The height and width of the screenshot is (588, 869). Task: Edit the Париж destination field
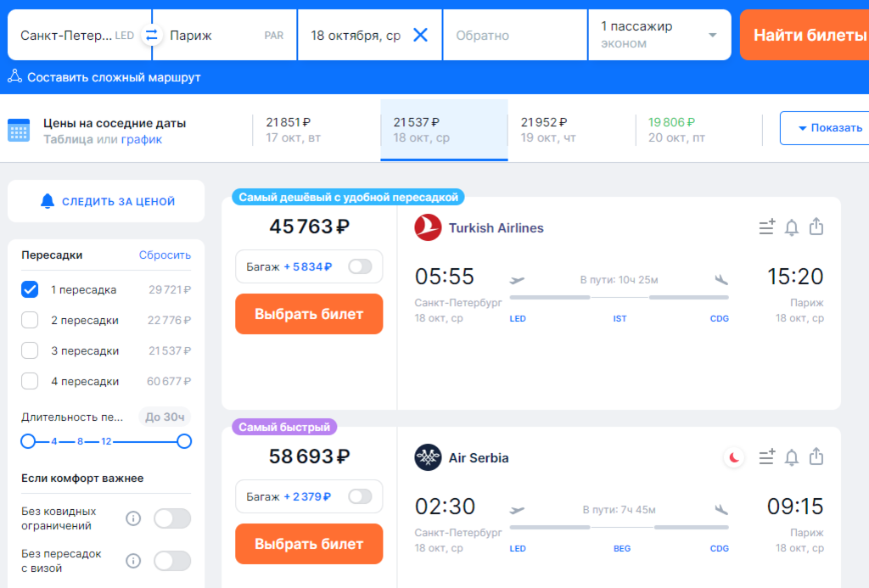[224, 35]
